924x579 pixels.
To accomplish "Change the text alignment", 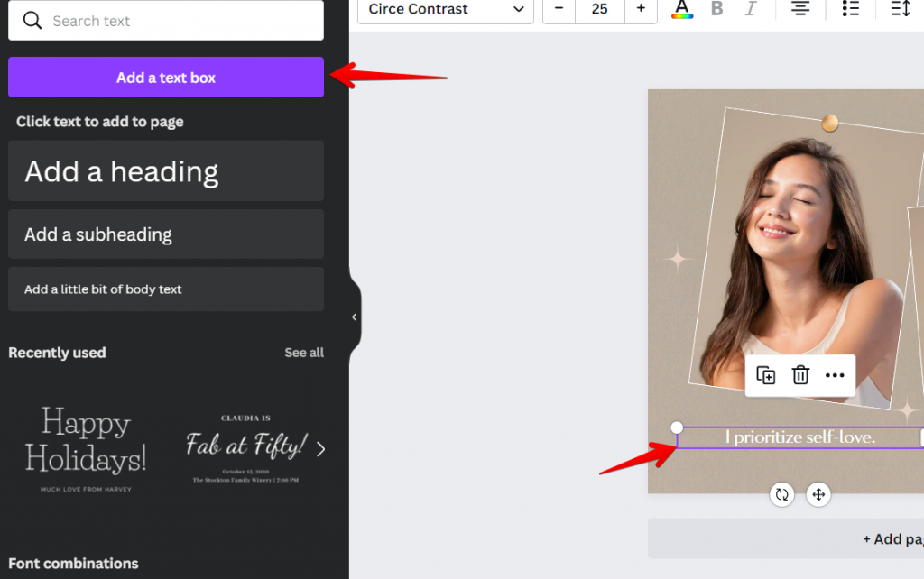I will [x=799, y=9].
